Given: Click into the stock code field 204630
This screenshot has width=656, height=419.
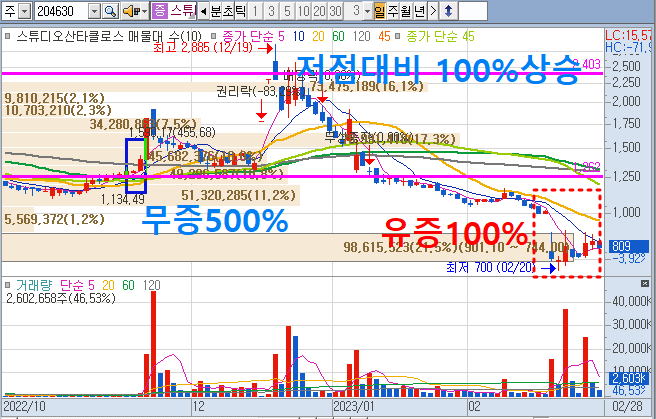Looking at the screenshot, I should click(62, 11).
